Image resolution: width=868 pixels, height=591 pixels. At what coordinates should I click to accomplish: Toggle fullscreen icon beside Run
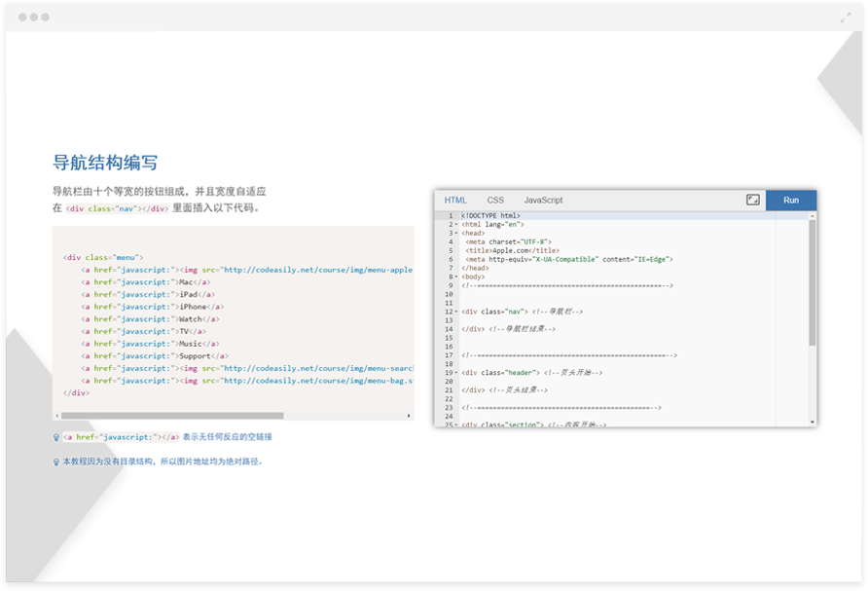click(752, 200)
